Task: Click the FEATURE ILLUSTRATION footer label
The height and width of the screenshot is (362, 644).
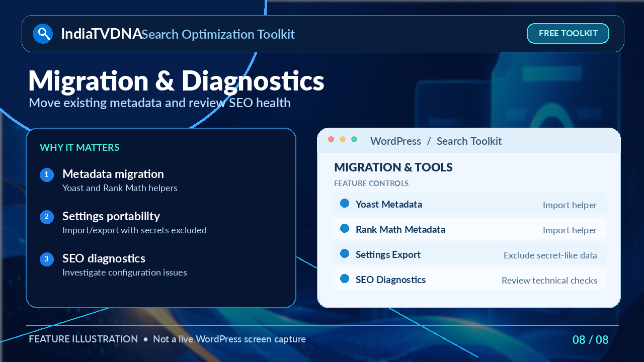Action: [84, 339]
